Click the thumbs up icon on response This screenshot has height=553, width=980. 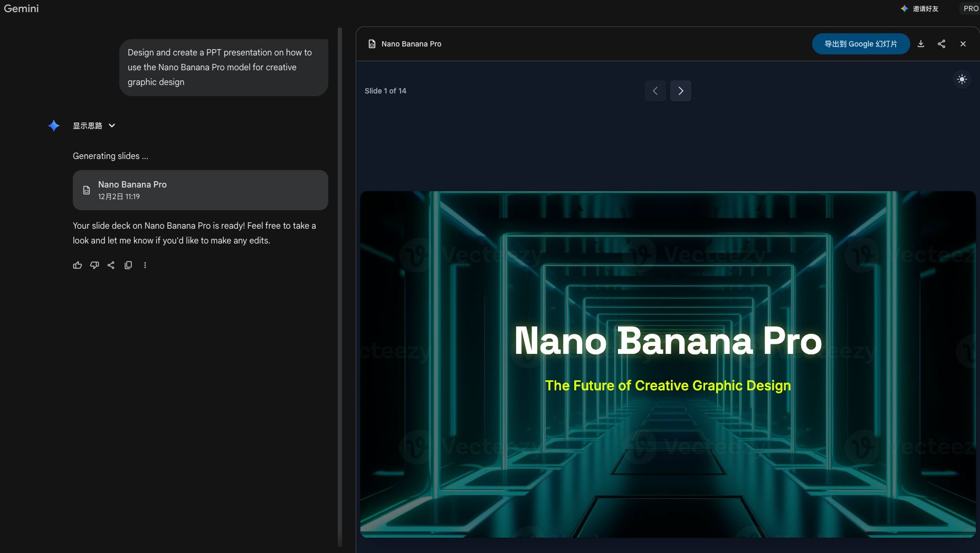[78, 265]
